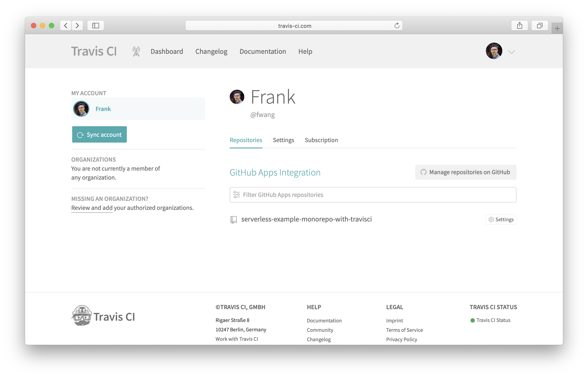588x378 pixels.
Task: Click the Travis CI mascot logo in footer
Action: click(x=82, y=316)
